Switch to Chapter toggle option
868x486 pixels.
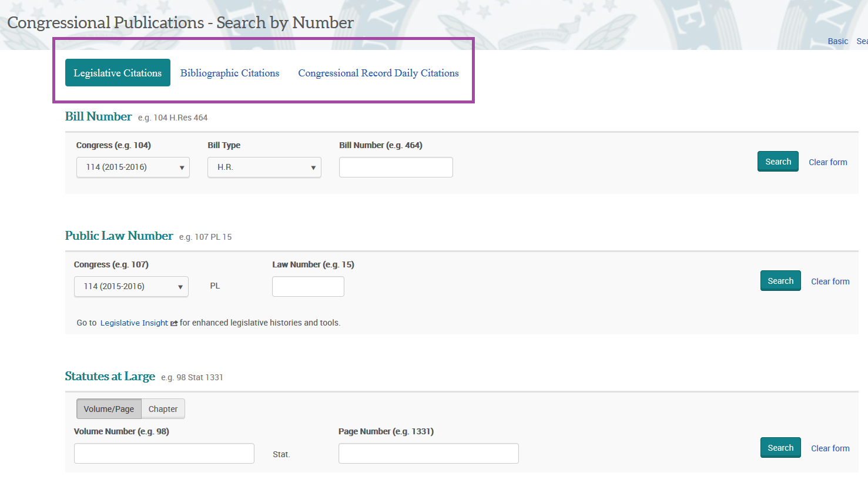[x=163, y=409]
